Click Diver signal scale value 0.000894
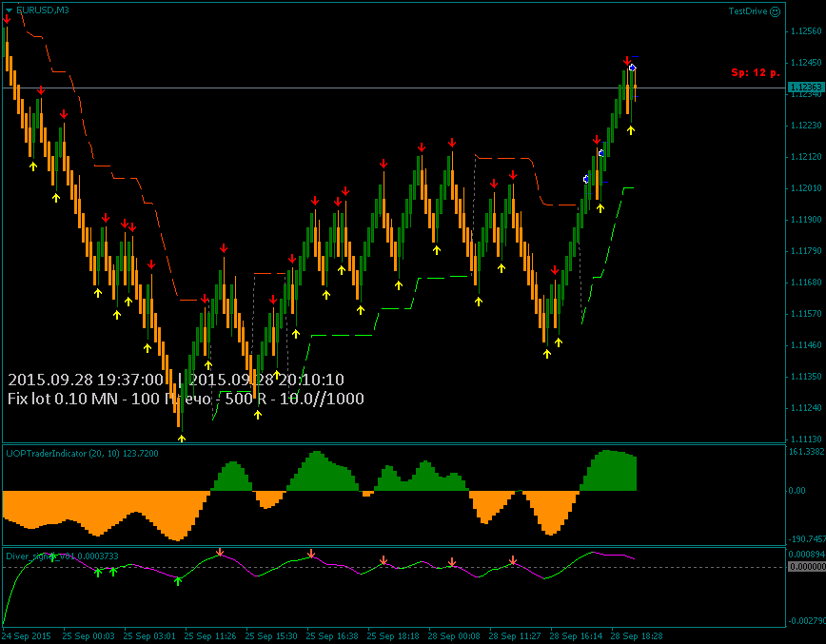This screenshot has height=644, width=826. 807,555
